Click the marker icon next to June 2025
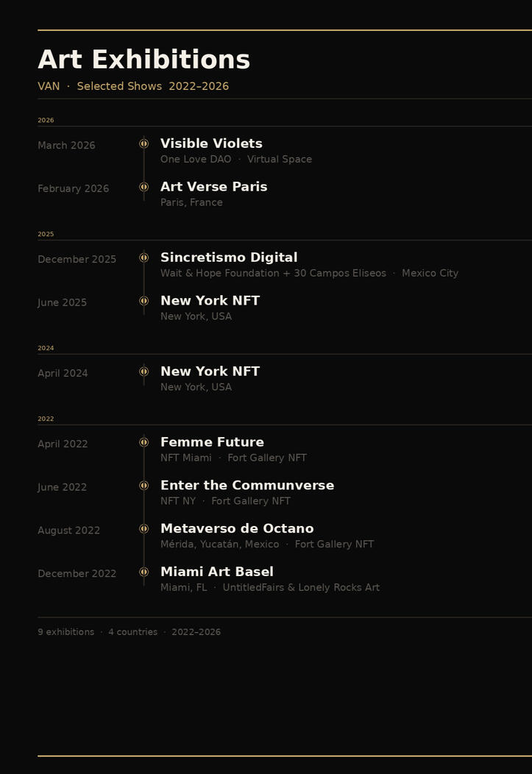 click(x=143, y=301)
